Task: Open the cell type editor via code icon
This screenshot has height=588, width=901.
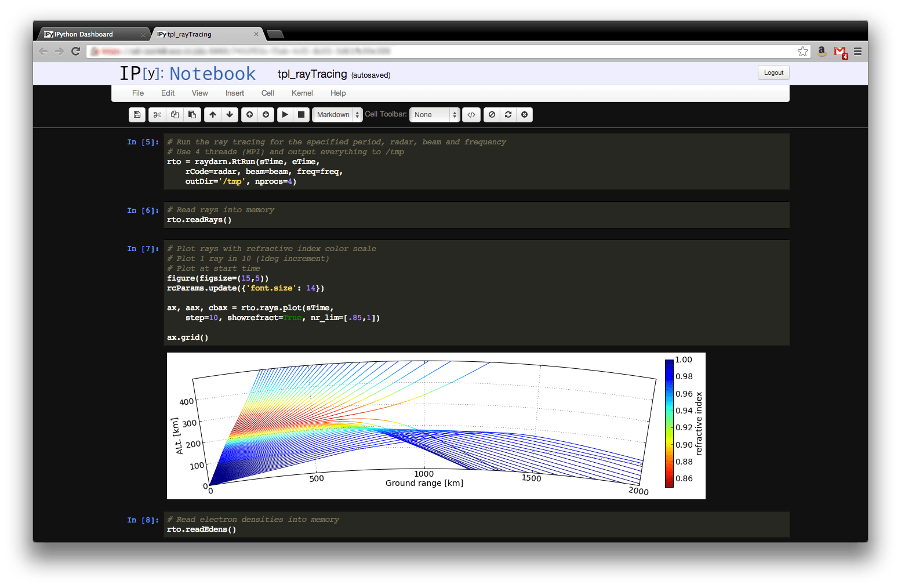Action: coord(471,114)
